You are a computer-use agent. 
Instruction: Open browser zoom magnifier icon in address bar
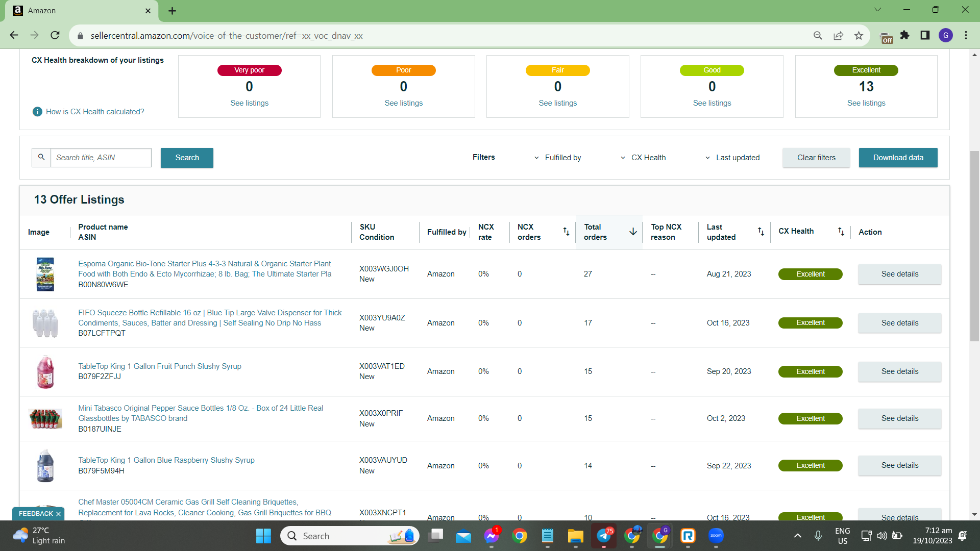(818, 35)
